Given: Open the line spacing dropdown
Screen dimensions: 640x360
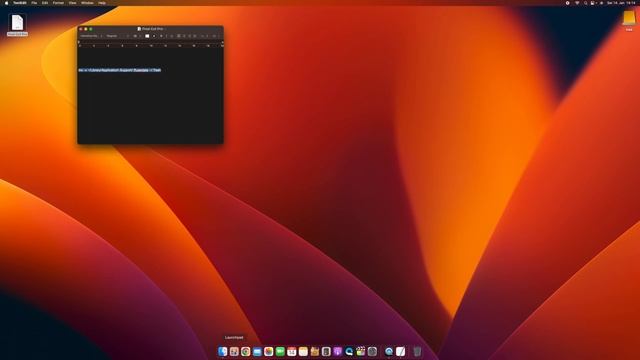Looking at the screenshot, I should (x=204, y=36).
